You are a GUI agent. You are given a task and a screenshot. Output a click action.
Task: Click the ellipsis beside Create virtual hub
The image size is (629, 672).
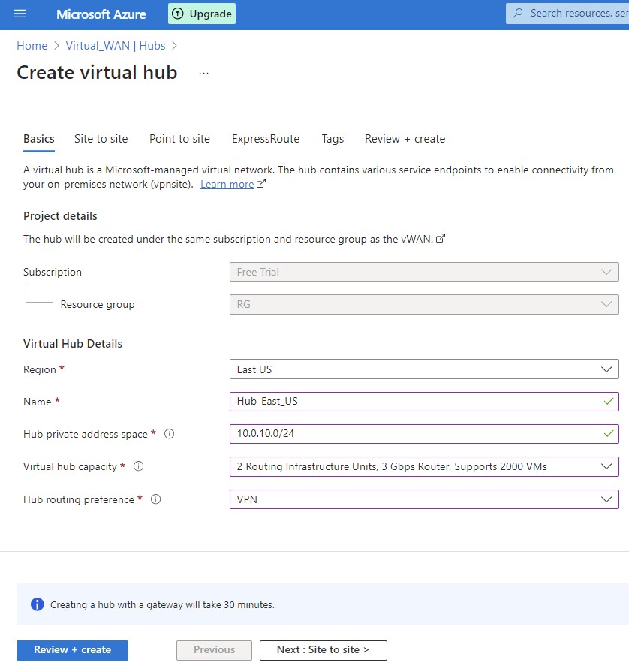coord(203,73)
